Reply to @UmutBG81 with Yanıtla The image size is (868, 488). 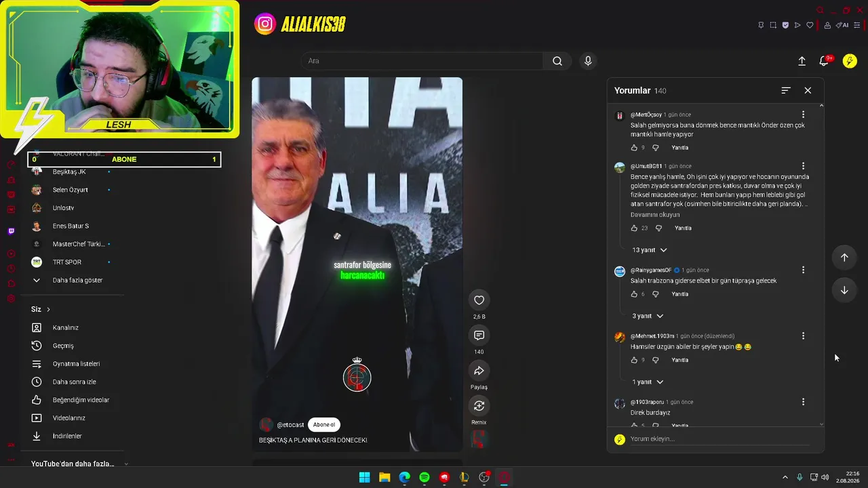(683, 228)
